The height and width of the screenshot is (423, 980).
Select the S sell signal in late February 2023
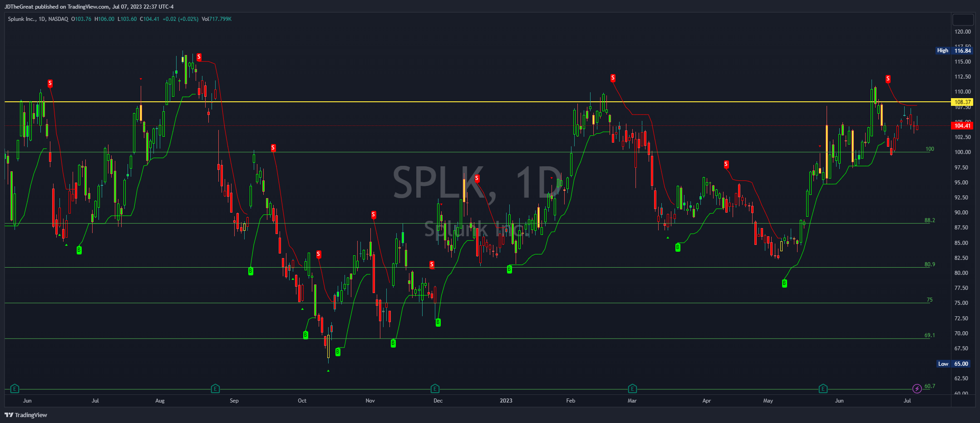[613, 78]
